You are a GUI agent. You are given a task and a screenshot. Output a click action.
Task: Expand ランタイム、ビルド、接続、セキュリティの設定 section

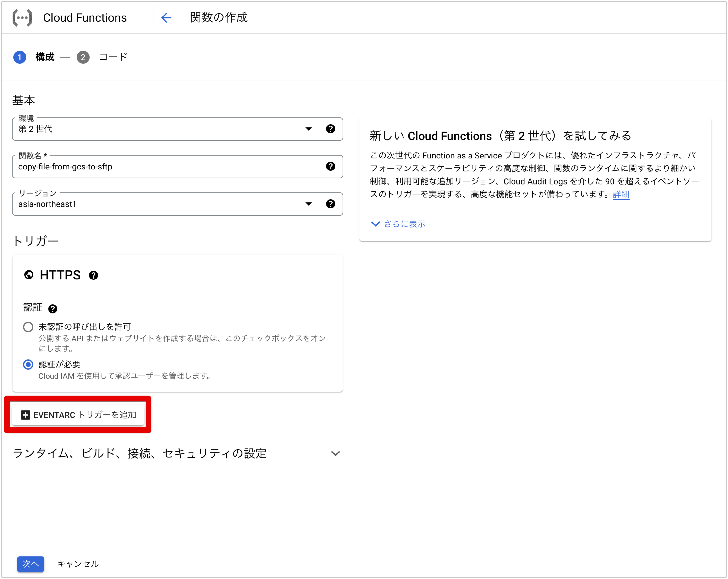[x=177, y=453]
